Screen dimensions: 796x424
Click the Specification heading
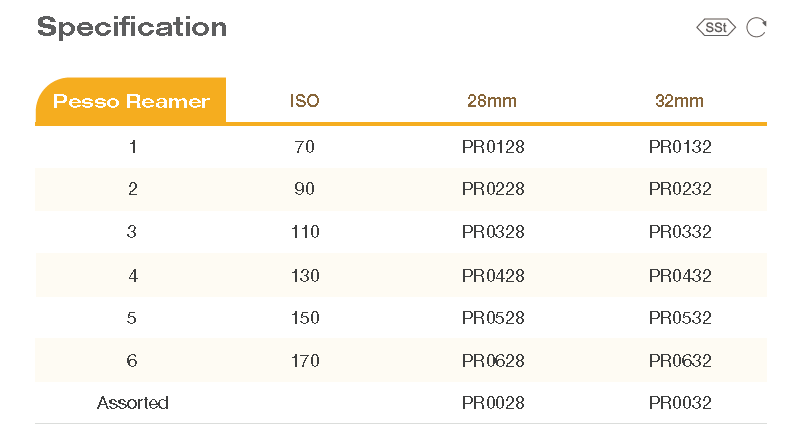pos(132,27)
